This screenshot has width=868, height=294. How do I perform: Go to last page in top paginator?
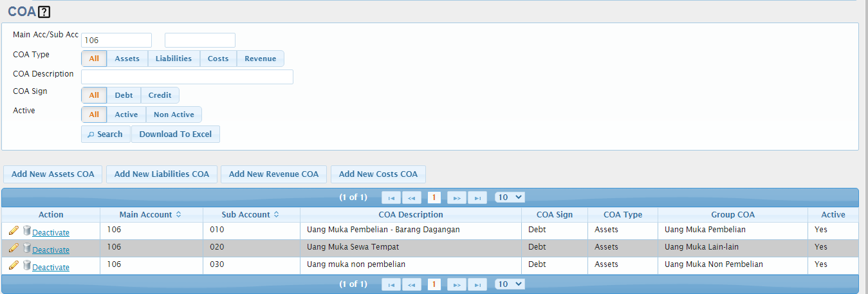point(477,198)
